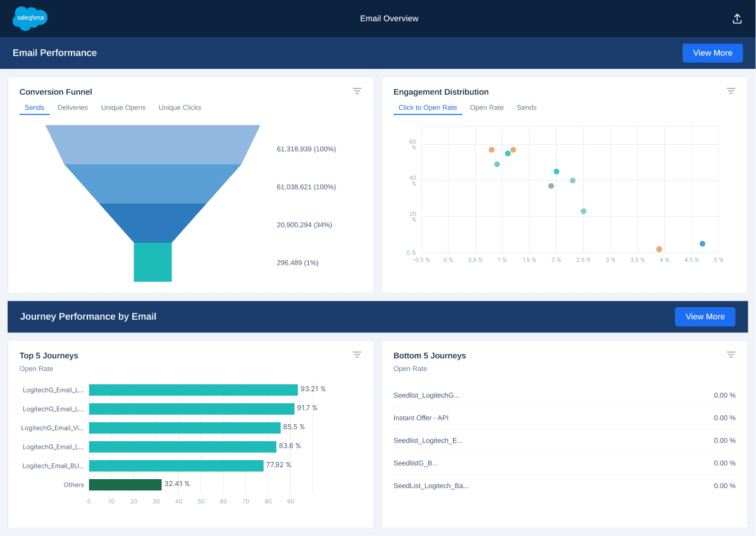Click the Others label in Top 5 Journeys

coord(74,485)
